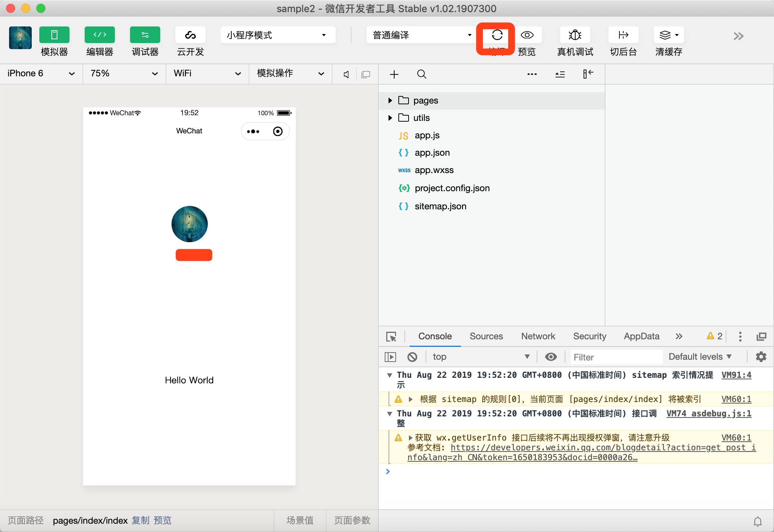Open devtools three-dot customize menu
Screen dimensions: 774x532
point(740,336)
